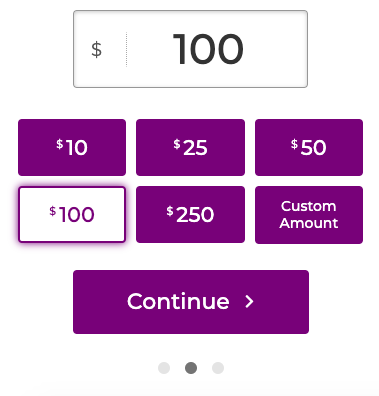Choose the $10 donation amount

pyautogui.click(x=72, y=147)
